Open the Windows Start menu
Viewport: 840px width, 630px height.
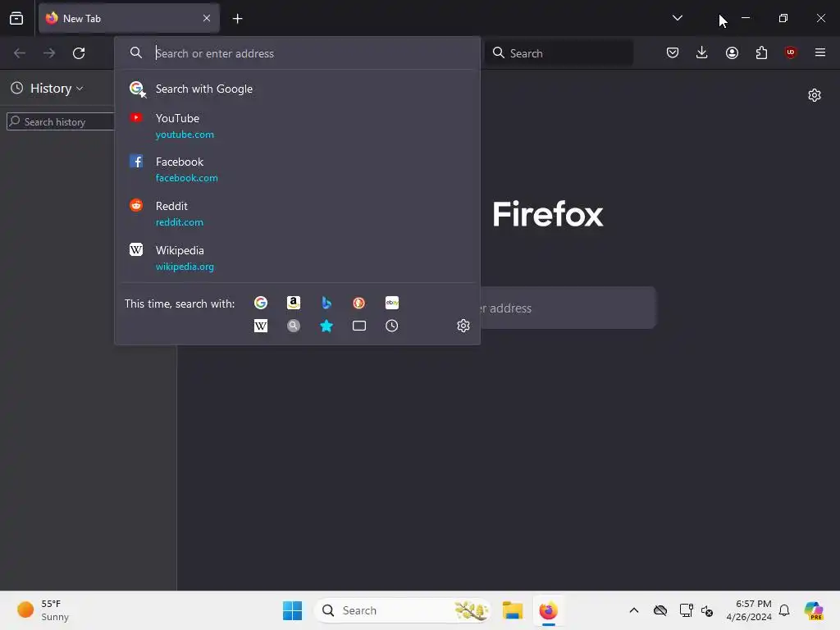[293, 610]
